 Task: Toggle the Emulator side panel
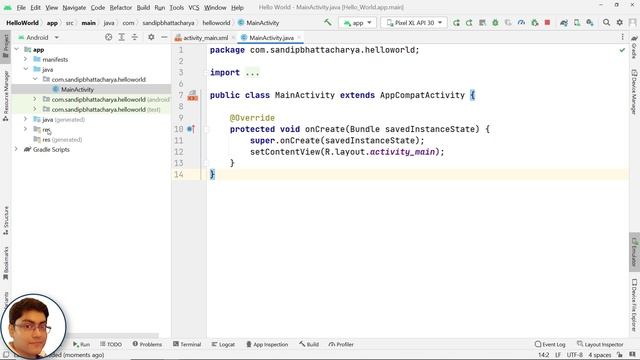click(634, 252)
